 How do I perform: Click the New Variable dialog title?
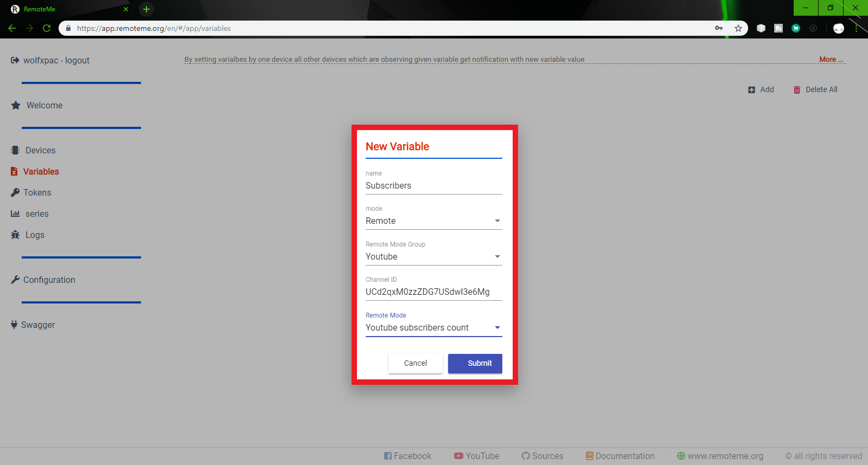pos(397,146)
